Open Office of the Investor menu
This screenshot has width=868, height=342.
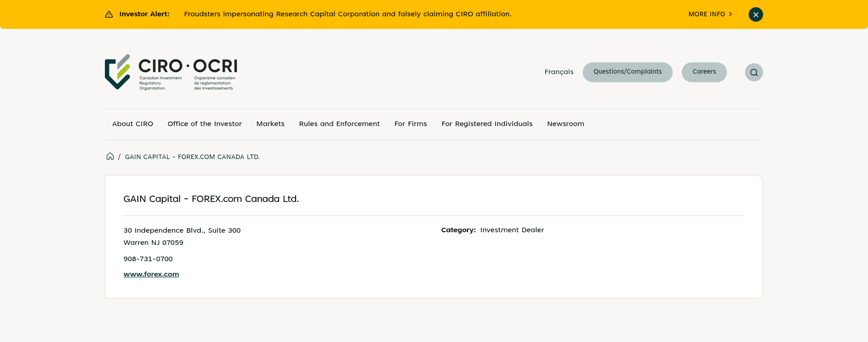[204, 124]
